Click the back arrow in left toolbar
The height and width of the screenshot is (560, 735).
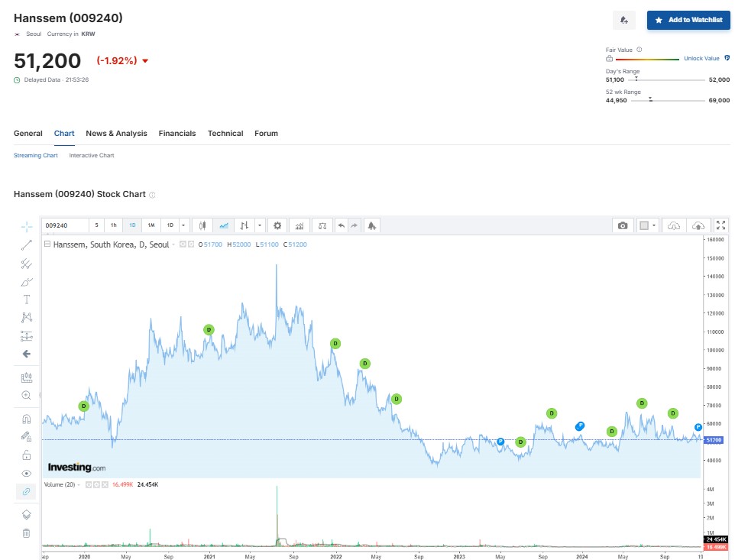(27, 354)
